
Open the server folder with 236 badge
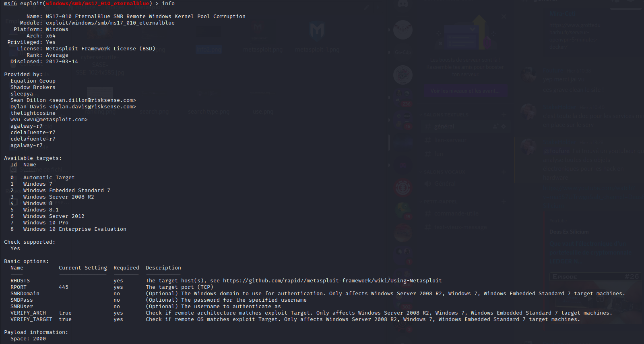point(403,98)
